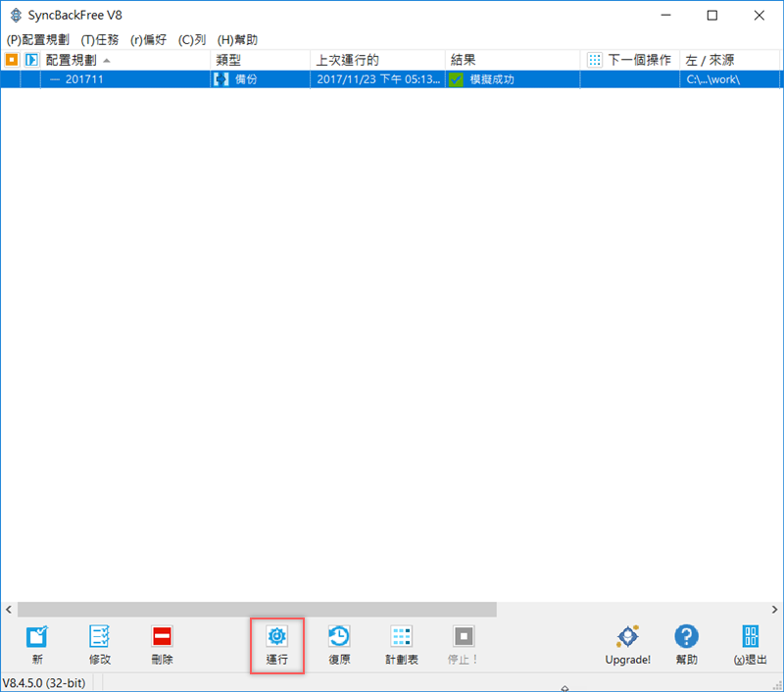Image resolution: width=784 pixels, height=692 pixels.
Task: Click the horizontal scrollbar left arrow
Action: (x=9, y=610)
